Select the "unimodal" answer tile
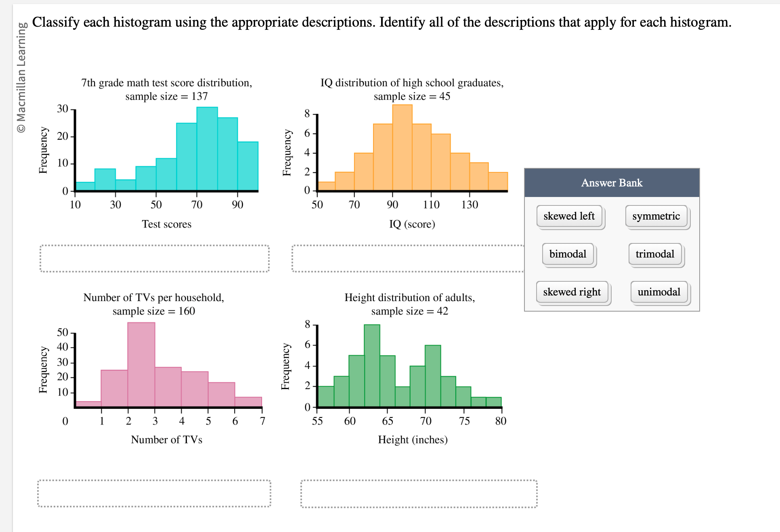The width and height of the screenshot is (780, 532). pyautogui.click(x=659, y=292)
